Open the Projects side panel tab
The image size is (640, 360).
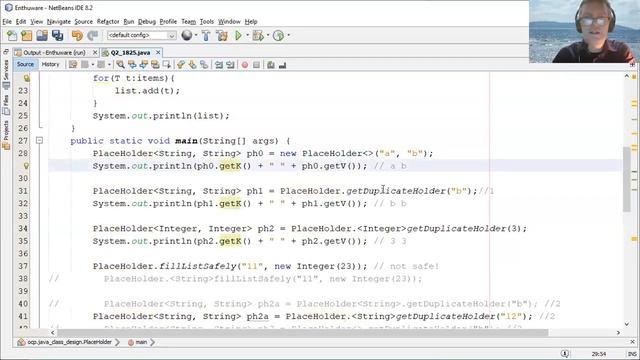click(6, 135)
